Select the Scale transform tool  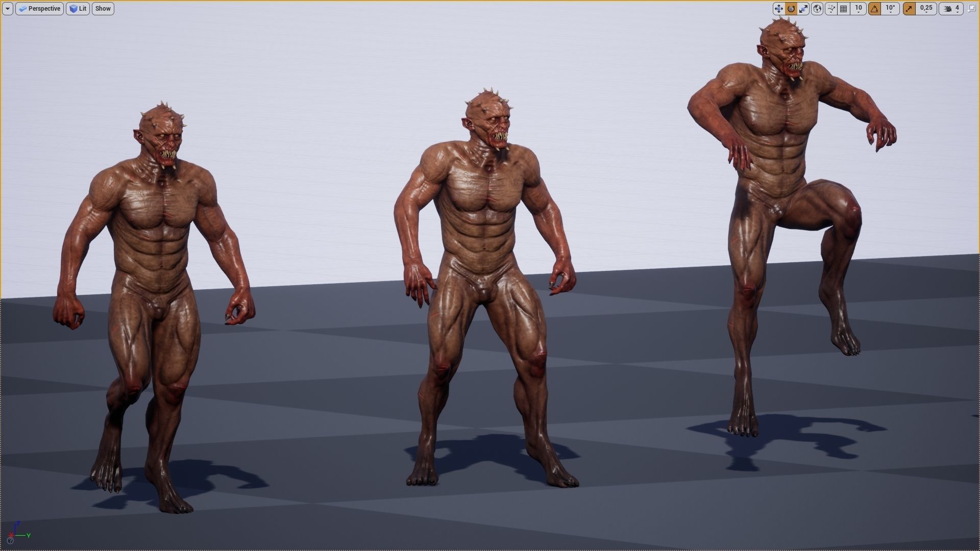click(x=803, y=9)
